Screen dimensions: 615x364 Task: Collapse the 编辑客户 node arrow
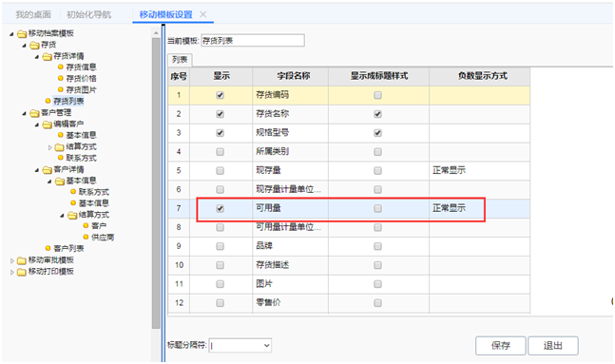tap(37, 125)
